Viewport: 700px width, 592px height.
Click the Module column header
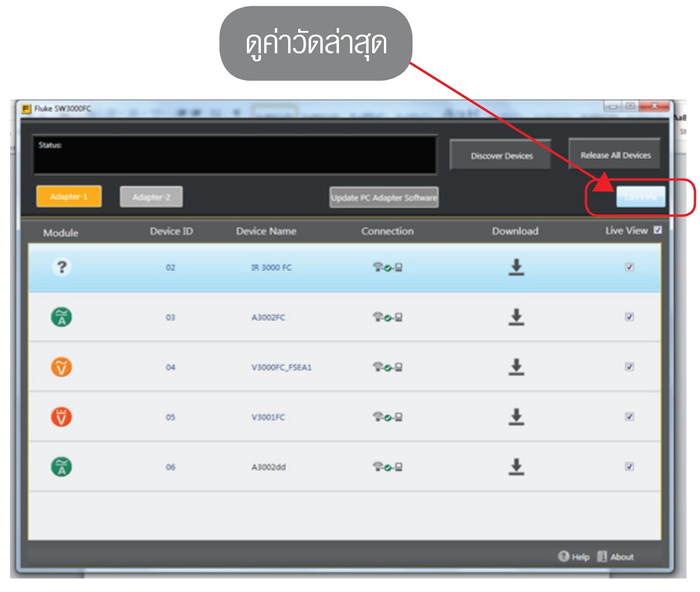coord(61,233)
